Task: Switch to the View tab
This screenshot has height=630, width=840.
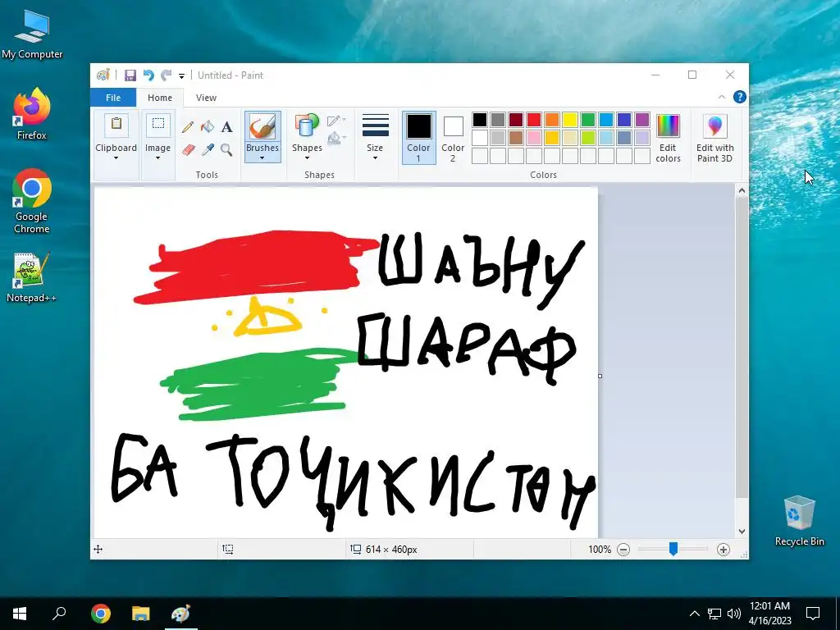Action: [x=206, y=98]
